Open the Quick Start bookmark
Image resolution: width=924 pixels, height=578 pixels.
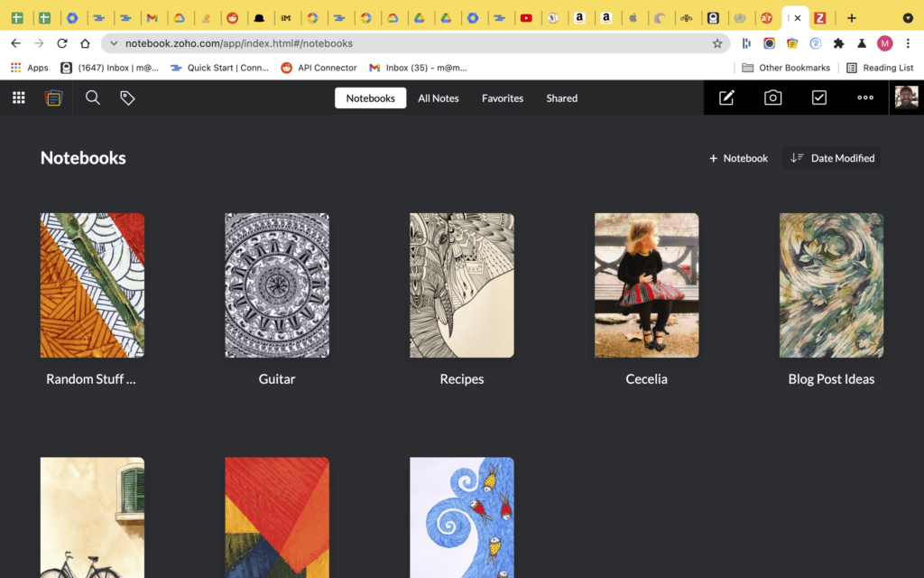tap(219, 68)
